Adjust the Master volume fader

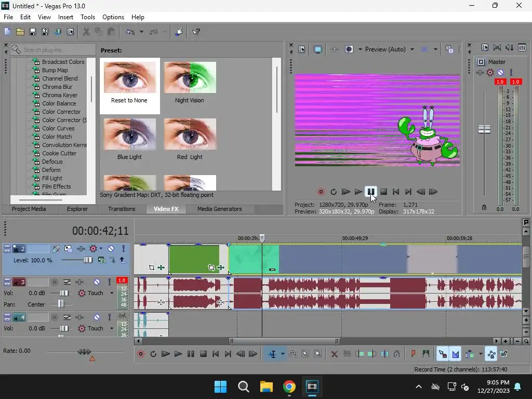point(485,129)
